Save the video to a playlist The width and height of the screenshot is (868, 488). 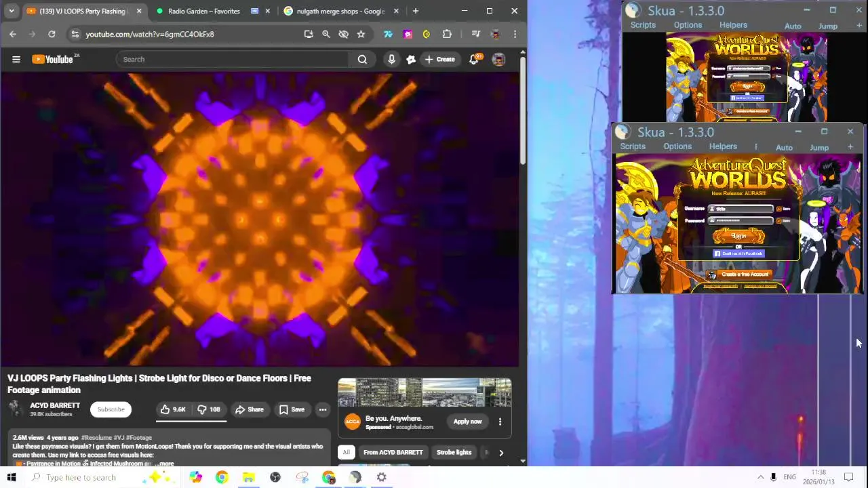[x=292, y=409]
